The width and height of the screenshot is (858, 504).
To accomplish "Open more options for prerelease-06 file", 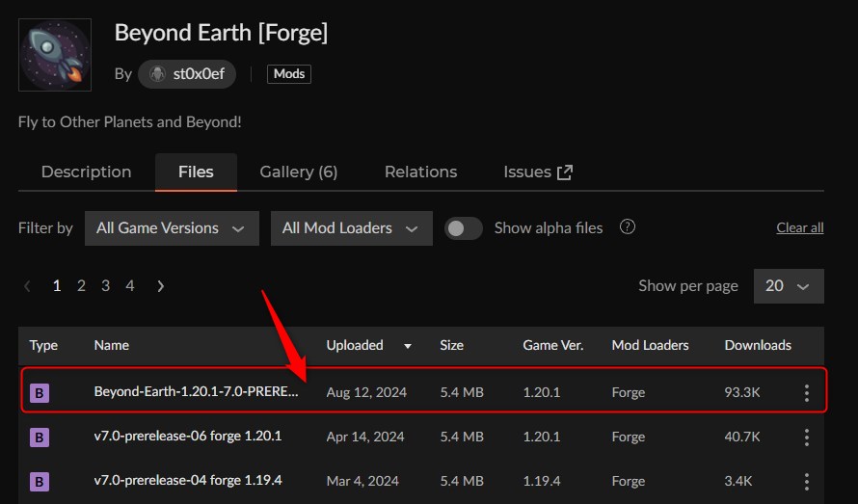I will click(x=807, y=438).
